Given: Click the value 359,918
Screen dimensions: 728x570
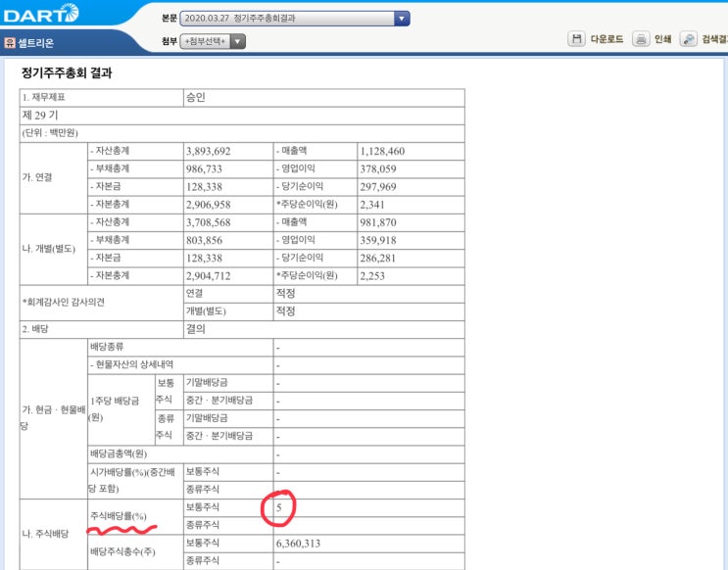Looking at the screenshot, I should pos(378,241).
